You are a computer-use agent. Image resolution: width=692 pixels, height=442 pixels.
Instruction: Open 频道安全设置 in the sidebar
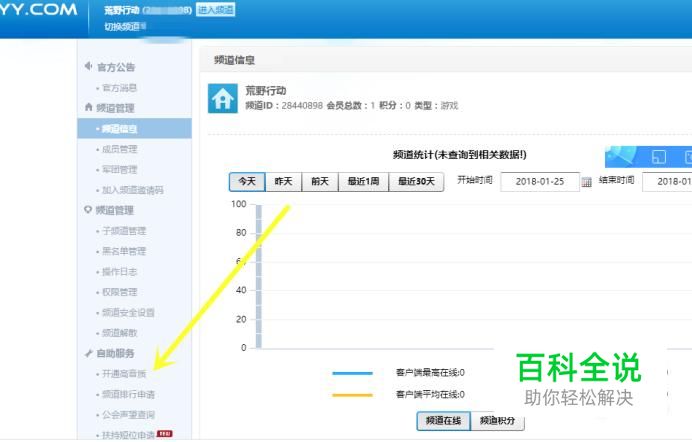point(128,312)
